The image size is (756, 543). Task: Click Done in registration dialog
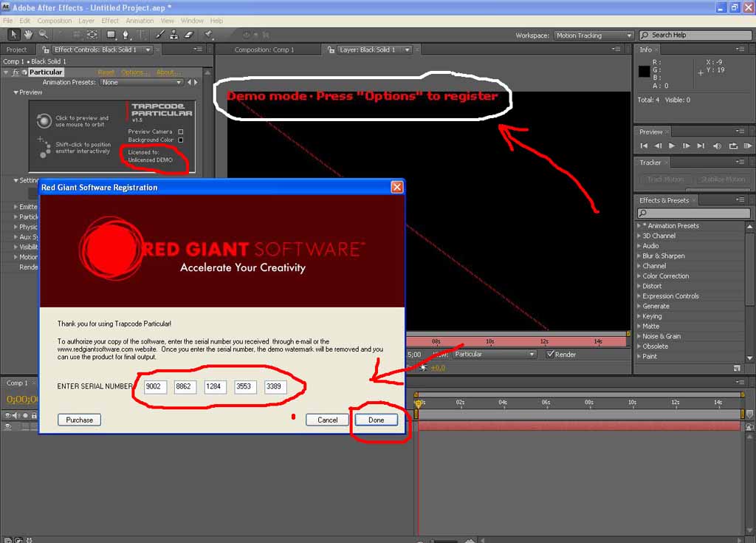pyautogui.click(x=376, y=420)
